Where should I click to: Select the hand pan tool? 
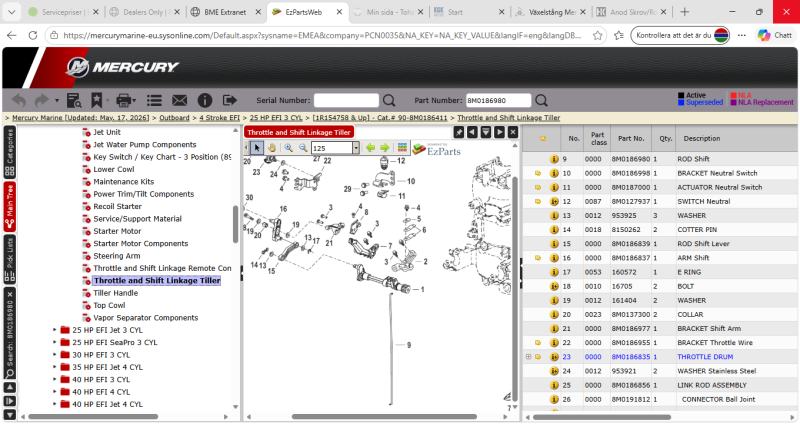pyautogui.click(x=272, y=148)
